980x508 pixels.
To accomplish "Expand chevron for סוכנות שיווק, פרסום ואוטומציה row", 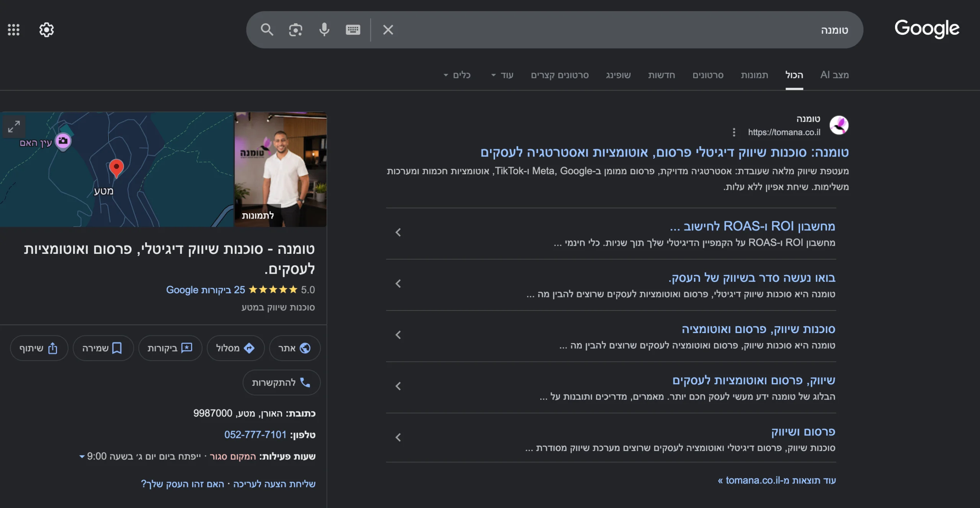I will click(398, 335).
